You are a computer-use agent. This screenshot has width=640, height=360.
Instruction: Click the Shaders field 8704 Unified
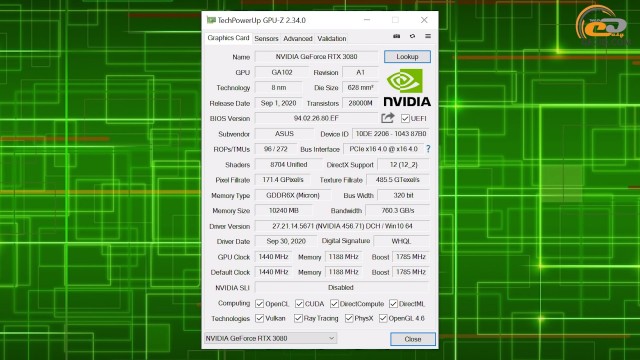click(x=289, y=164)
